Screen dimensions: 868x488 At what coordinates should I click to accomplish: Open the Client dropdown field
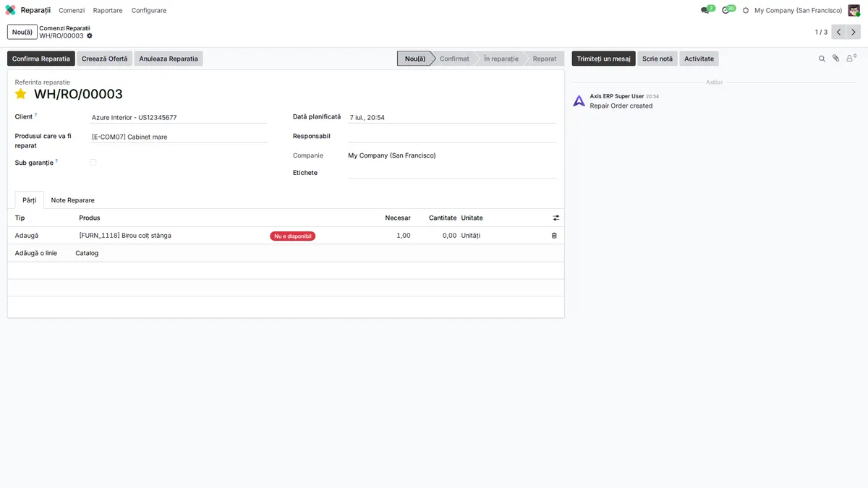[x=179, y=117]
